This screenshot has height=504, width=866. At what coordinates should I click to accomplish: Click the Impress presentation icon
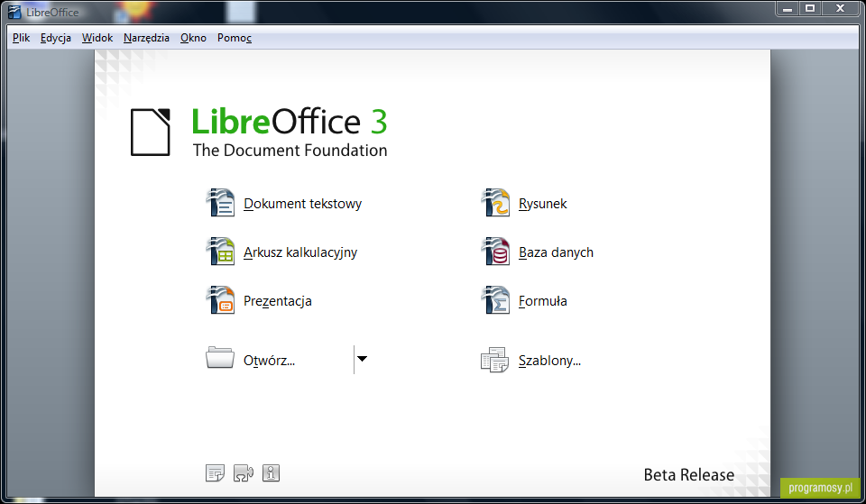tap(221, 299)
